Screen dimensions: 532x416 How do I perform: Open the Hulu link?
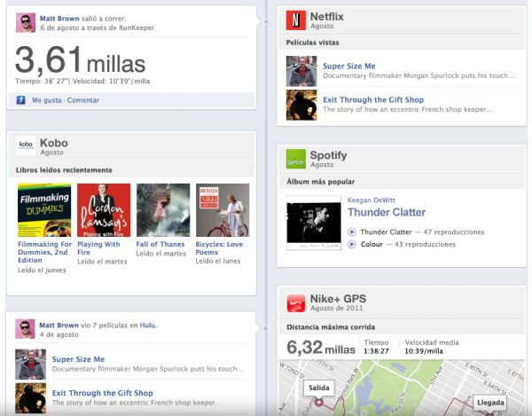(148, 325)
